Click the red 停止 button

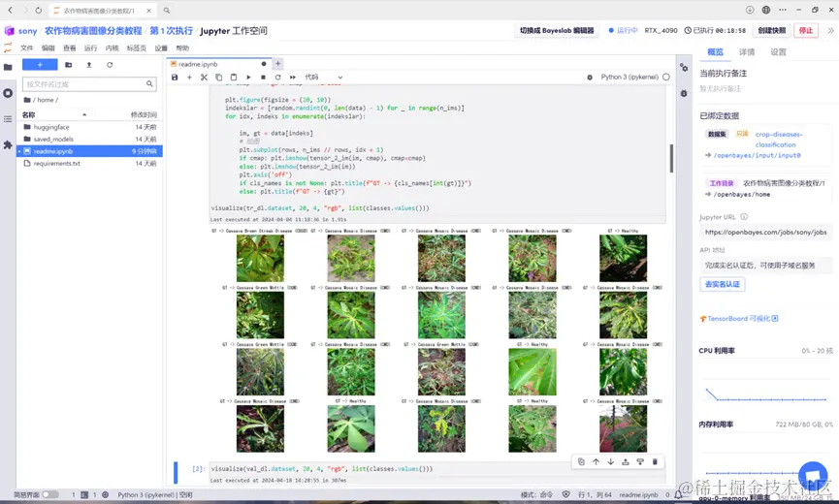[x=805, y=30]
